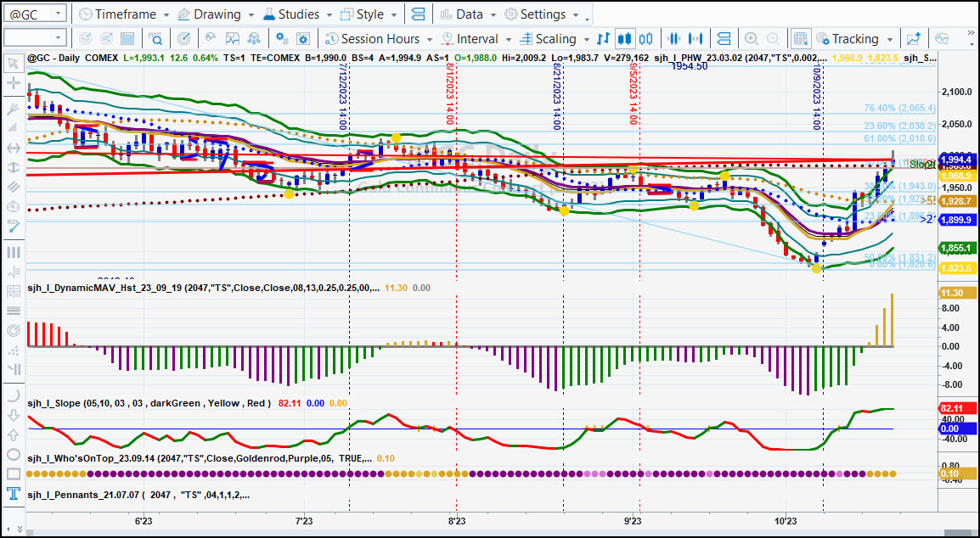The image size is (980, 538).
Task: Toggle the solid candlestick chart style
Action: click(624, 39)
